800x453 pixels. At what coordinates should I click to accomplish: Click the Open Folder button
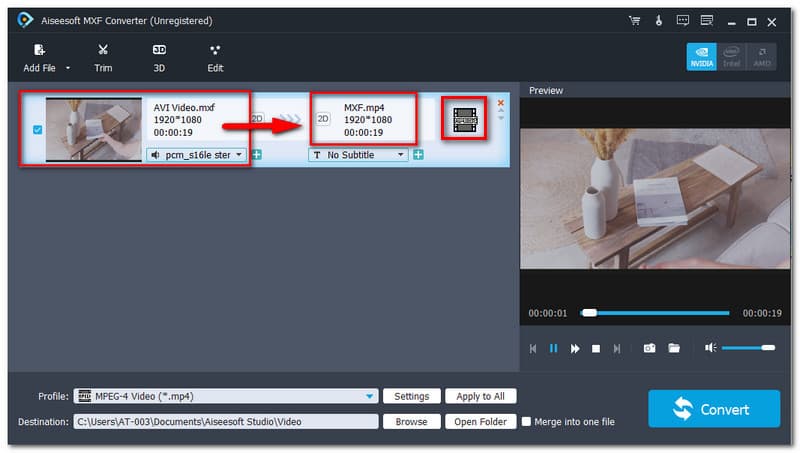pos(480,422)
